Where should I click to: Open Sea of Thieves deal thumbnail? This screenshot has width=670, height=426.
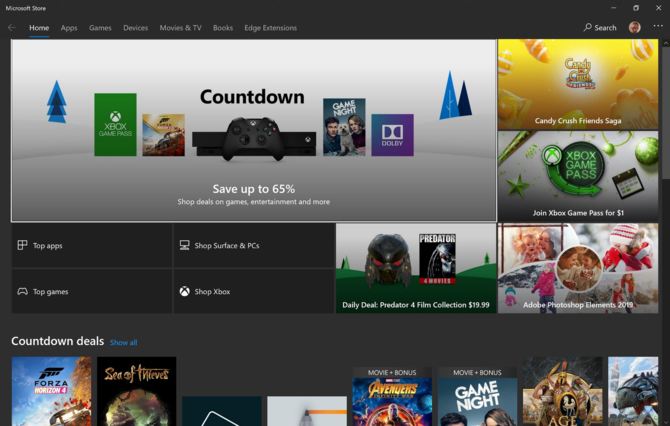pyautogui.click(x=137, y=391)
